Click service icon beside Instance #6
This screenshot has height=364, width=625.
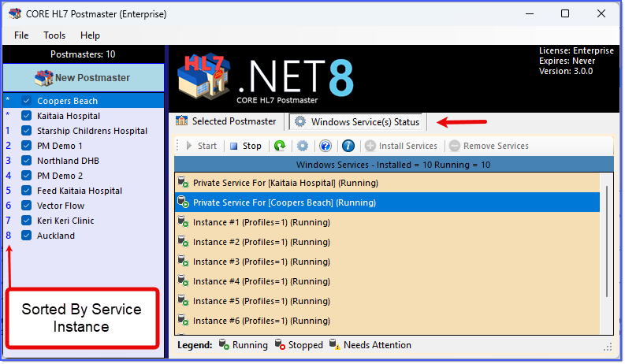pyautogui.click(x=183, y=320)
